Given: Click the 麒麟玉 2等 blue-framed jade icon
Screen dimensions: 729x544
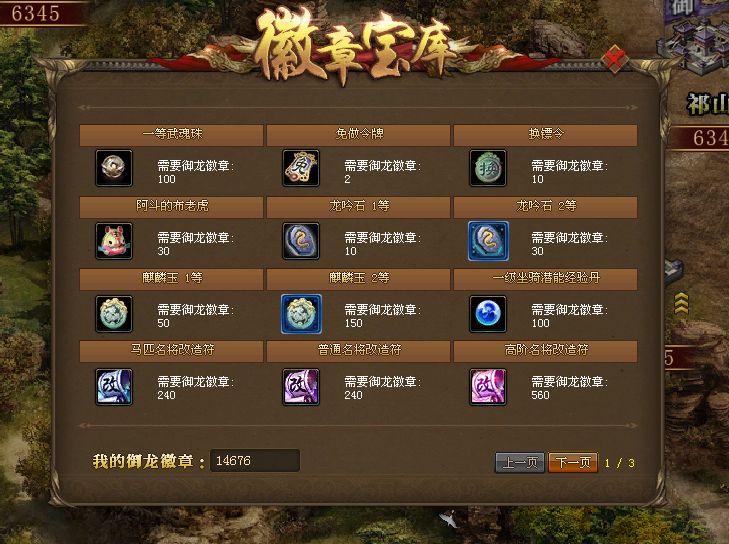Looking at the screenshot, I should point(301,314).
